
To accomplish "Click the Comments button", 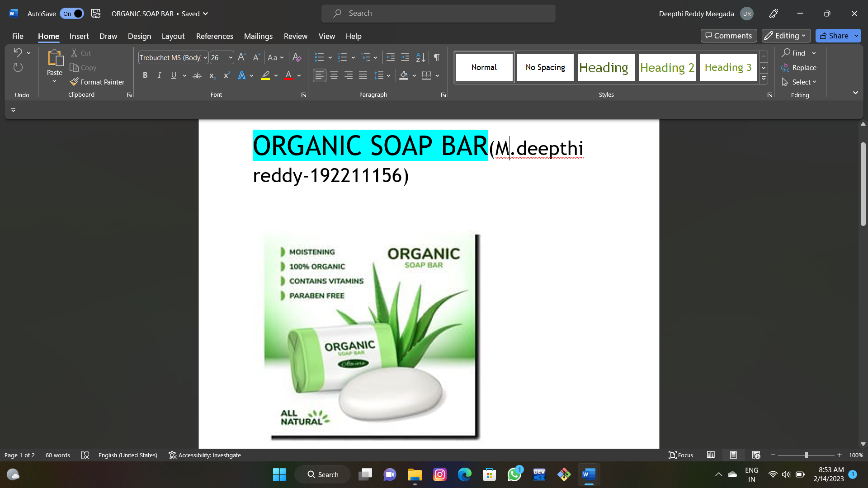I will pyautogui.click(x=728, y=36).
